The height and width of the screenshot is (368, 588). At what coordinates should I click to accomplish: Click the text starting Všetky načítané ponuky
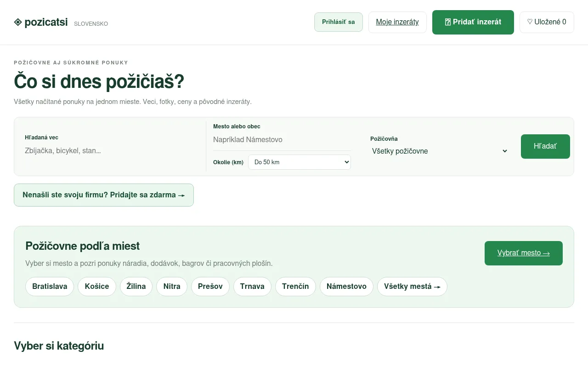click(133, 102)
